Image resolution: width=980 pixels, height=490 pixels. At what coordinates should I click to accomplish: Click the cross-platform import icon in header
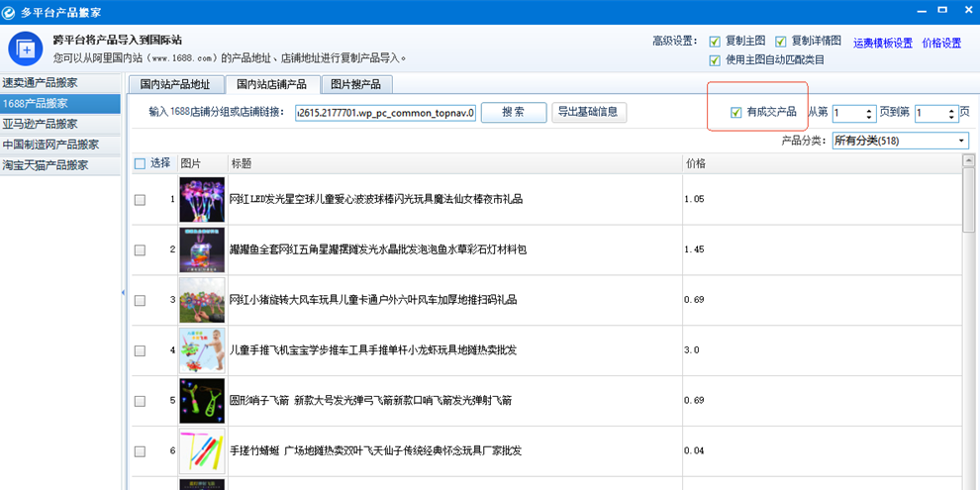pos(26,49)
